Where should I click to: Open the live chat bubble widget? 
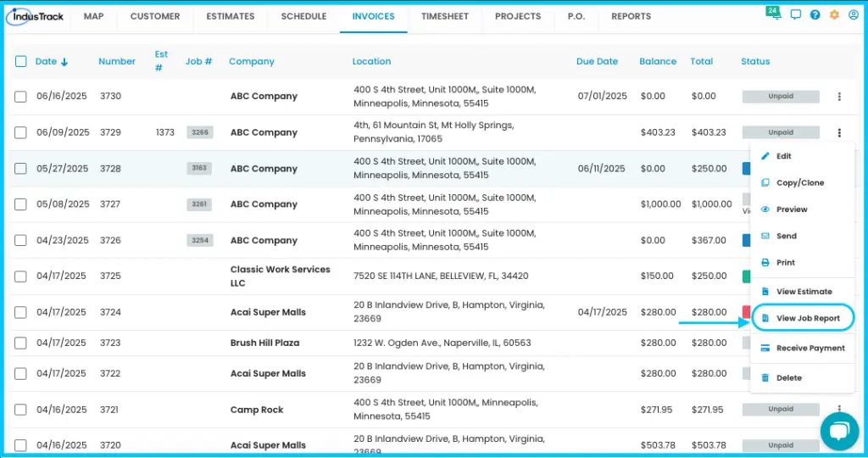point(840,431)
